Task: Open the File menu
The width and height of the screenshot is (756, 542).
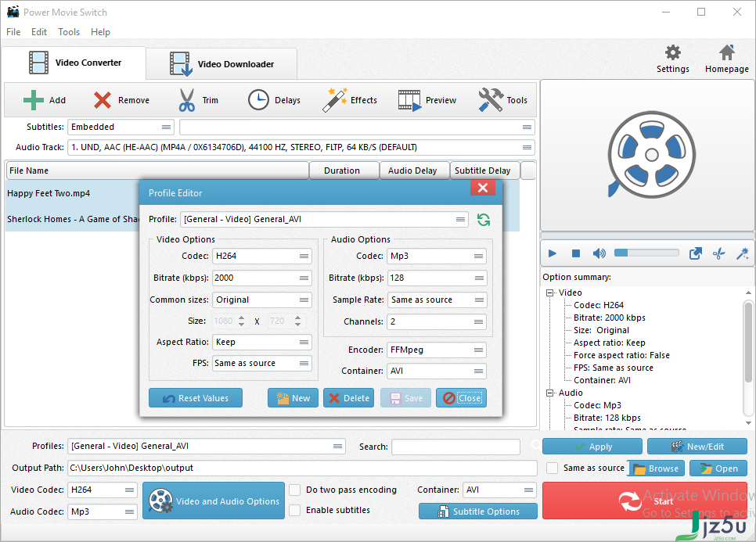Action: pyautogui.click(x=13, y=32)
